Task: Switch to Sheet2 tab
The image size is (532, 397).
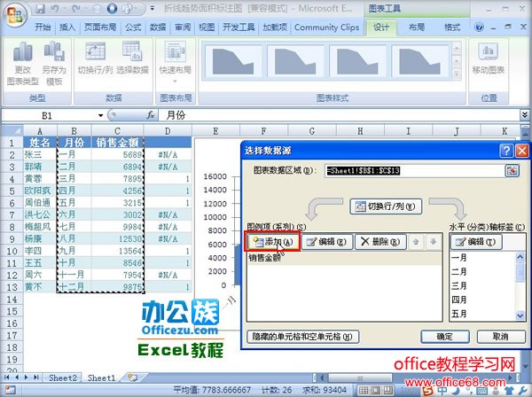Action: coord(63,378)
